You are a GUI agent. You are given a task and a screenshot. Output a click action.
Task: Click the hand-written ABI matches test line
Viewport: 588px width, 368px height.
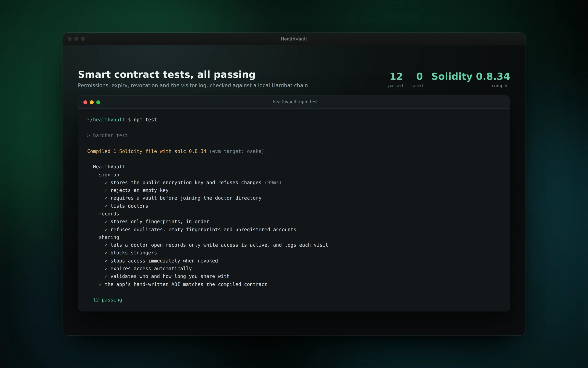(x=186, y=284)
